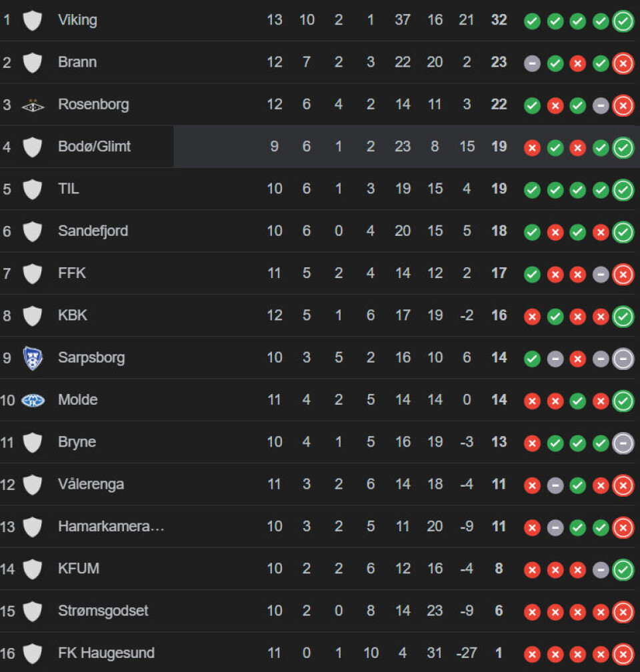640x672 pixels.
Task: Select the Vålerenga team name
Action: [x=91, y=484]
